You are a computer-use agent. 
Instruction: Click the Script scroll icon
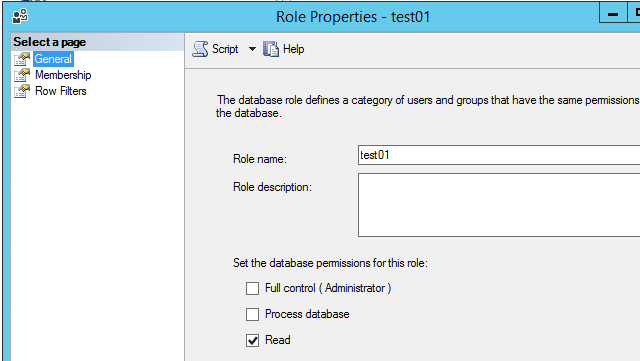200,49
